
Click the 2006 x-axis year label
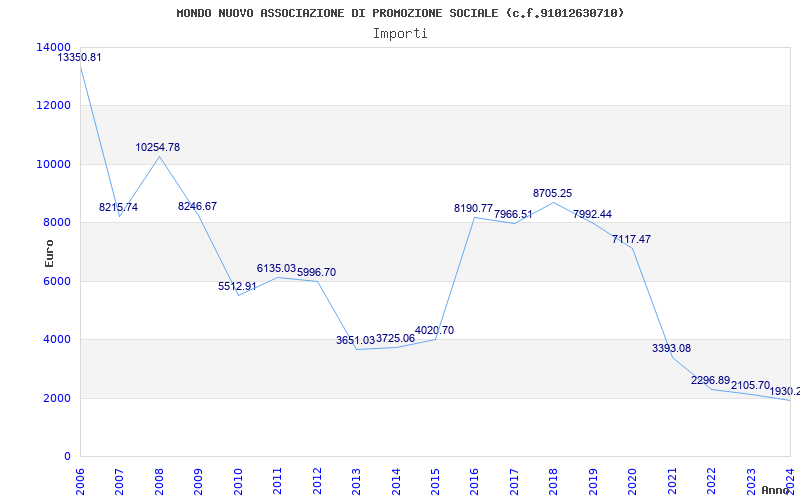pyautogui.click(x=80, y=481)
